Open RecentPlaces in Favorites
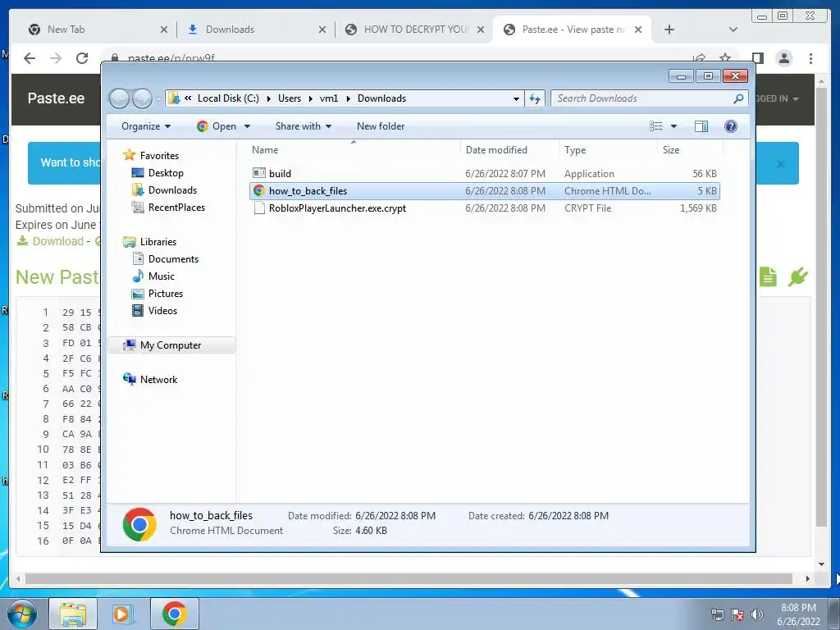This screenshot has height=630, width=840. point(176,208)
